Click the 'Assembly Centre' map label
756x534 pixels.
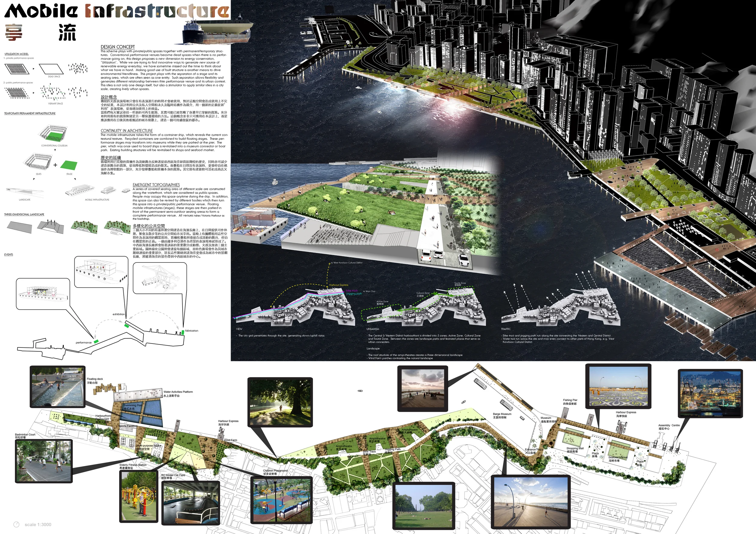669,425
